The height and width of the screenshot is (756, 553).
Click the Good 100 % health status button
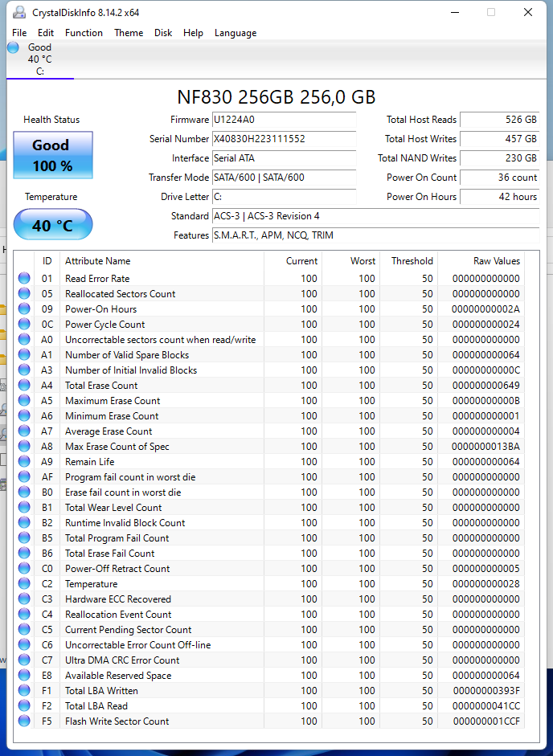[x=53, y=155]
